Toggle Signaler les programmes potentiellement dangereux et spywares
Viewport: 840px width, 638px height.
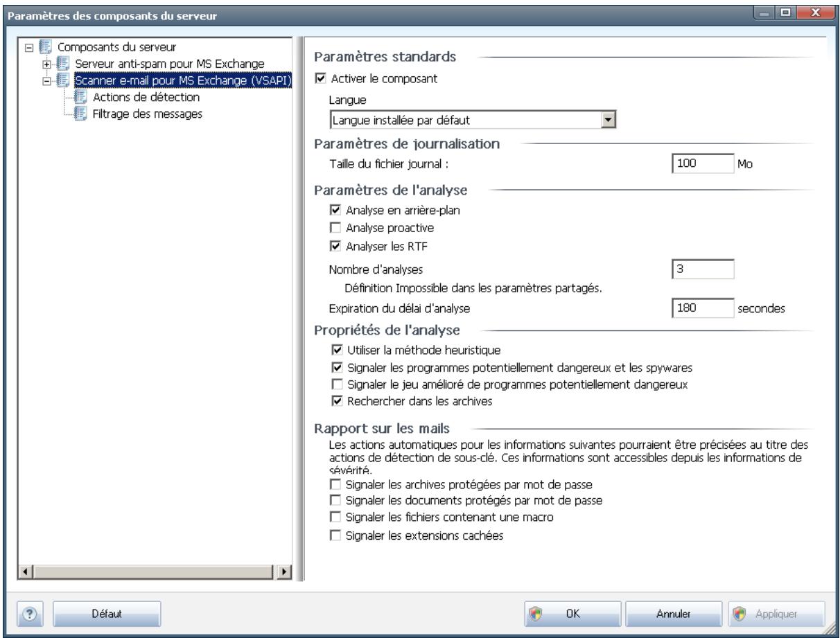coord(336,368)
